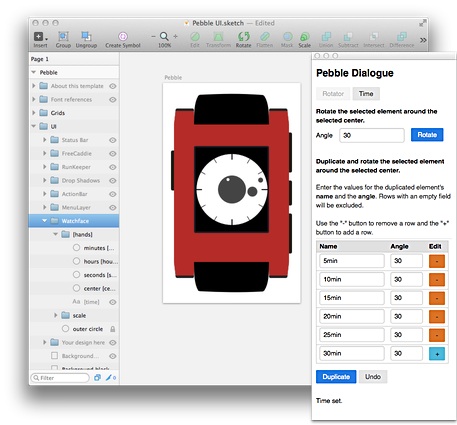Select the Transform tool

(218, 36)
